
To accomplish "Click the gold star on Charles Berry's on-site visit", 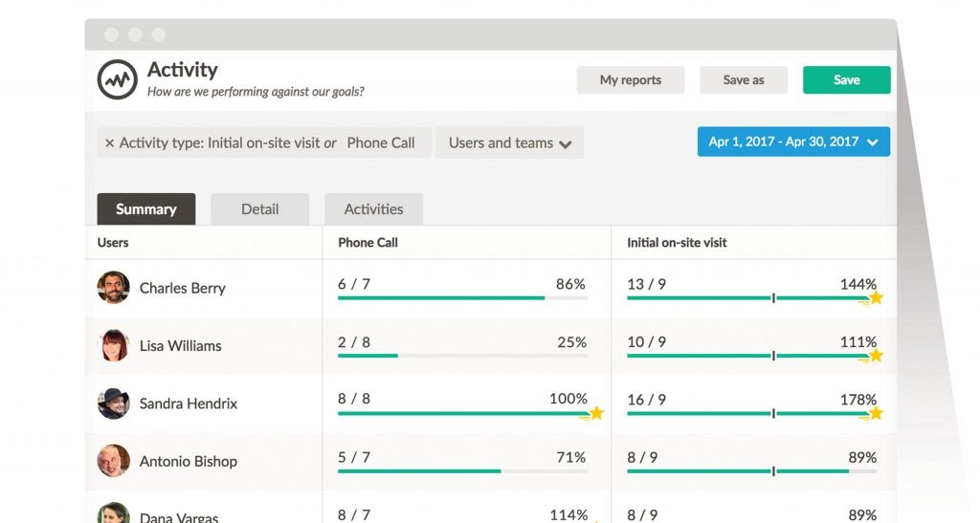I will [877, 297].
